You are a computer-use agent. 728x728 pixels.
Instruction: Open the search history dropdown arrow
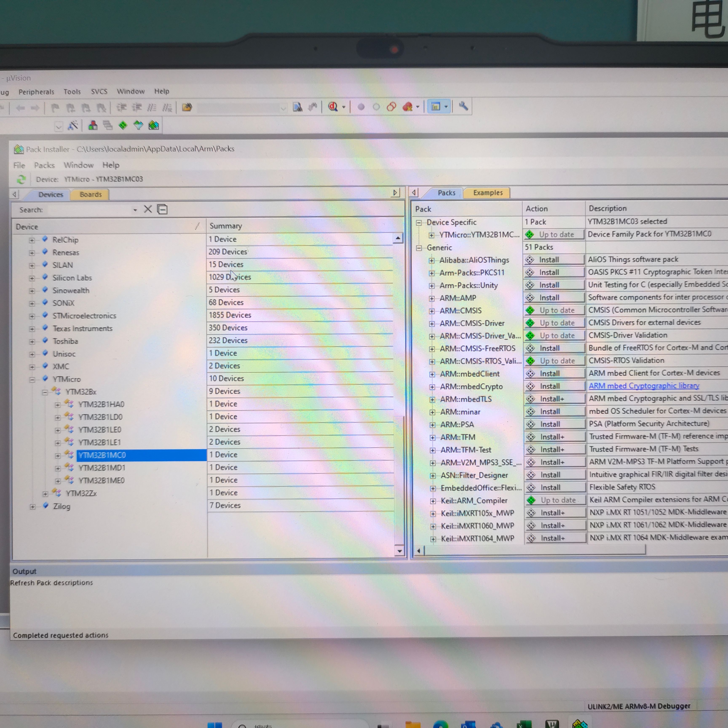[135, 210]
